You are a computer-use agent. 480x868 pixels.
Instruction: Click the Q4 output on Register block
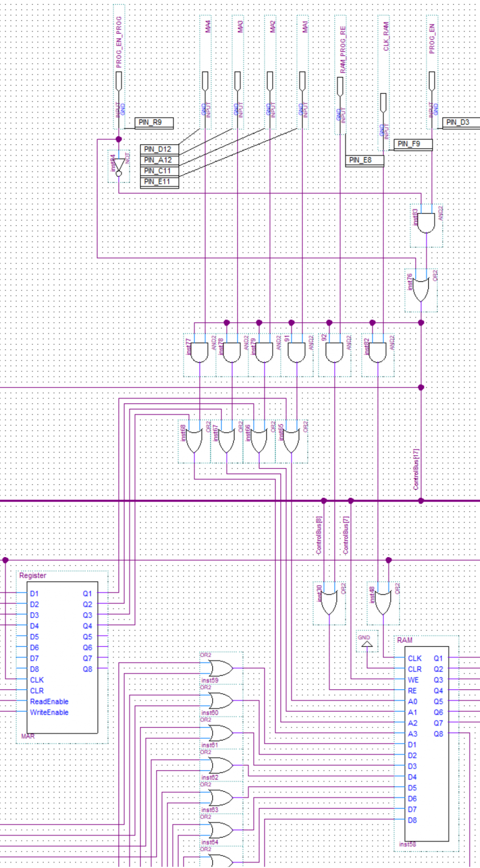tap(87, 626)
